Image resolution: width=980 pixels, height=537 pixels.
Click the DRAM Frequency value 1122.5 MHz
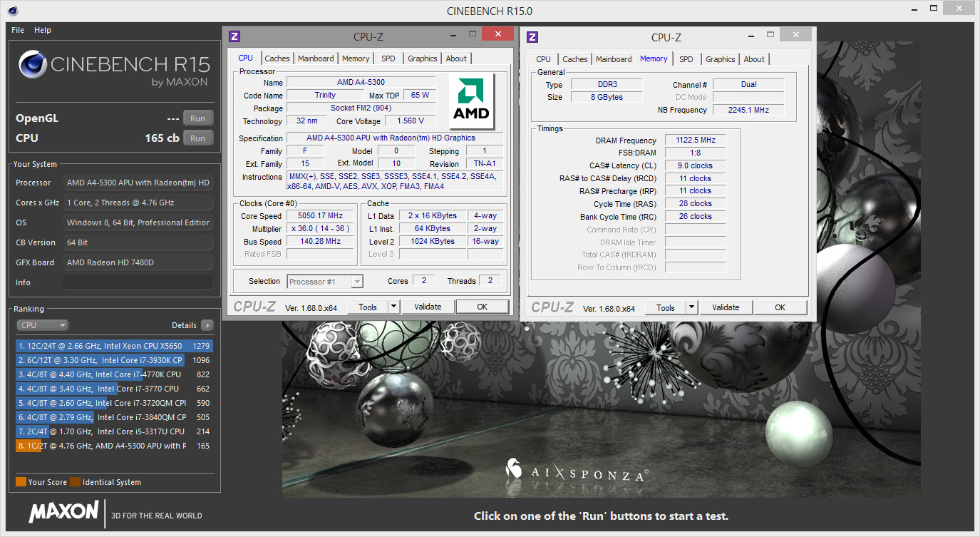[x=696, y=140]
